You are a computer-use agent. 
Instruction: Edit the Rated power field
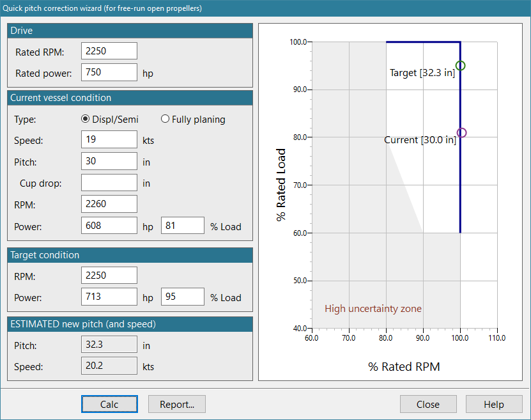109,73
